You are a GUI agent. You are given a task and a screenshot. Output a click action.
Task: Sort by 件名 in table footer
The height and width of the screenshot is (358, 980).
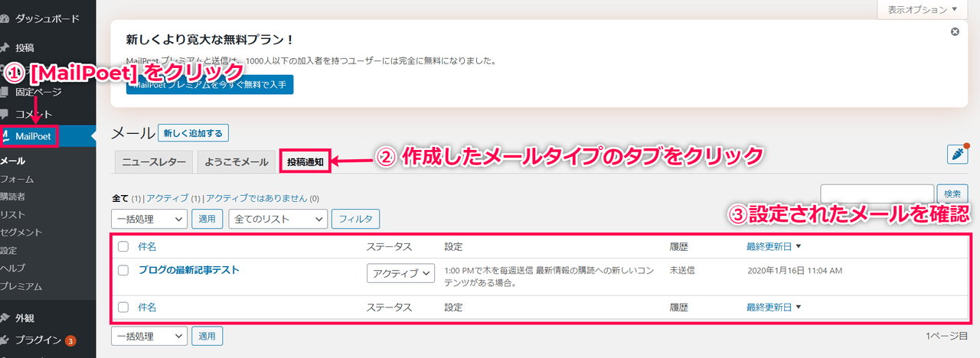point(147,307)
